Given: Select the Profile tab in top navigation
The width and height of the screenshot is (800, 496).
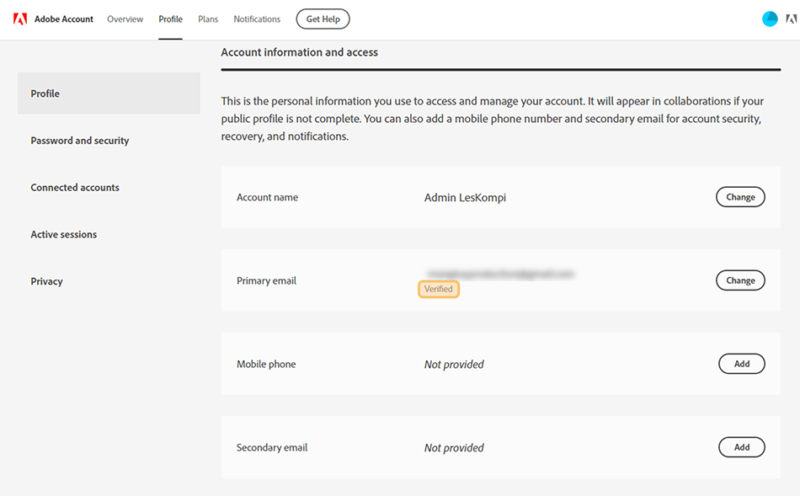Looking at the screenshot, I should [170, 19].
